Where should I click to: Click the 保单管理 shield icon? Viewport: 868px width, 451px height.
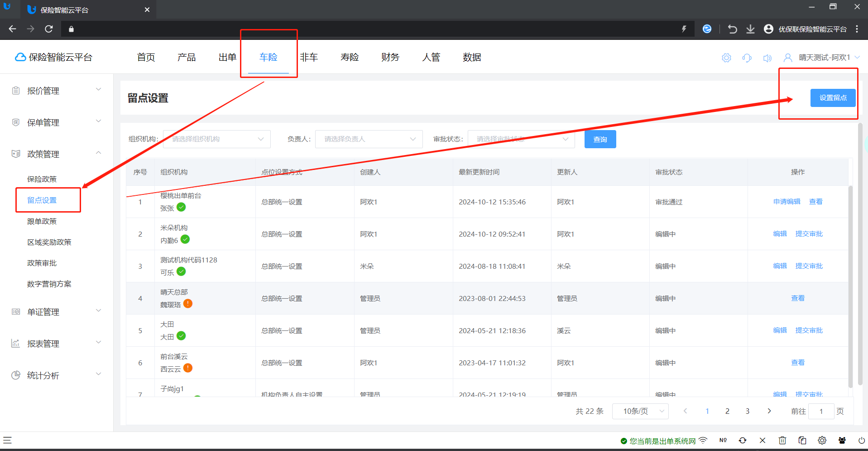(x=16, y=122)
